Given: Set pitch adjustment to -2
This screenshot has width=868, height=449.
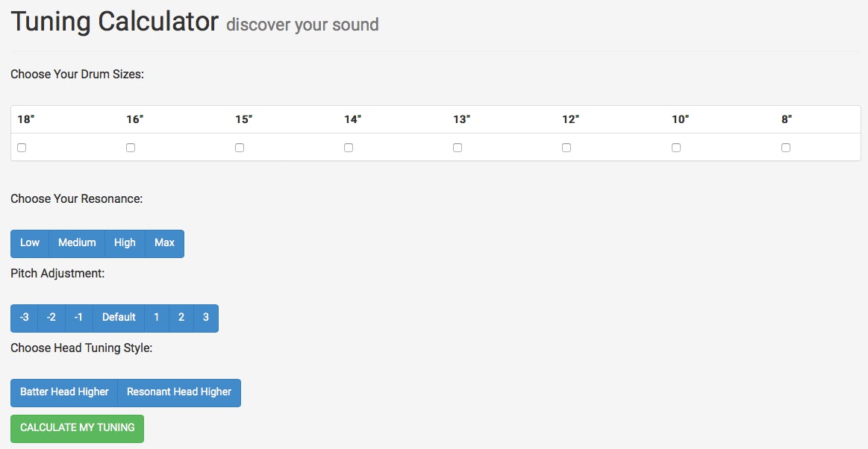Looking at the screenshot, I should point(51,318).
